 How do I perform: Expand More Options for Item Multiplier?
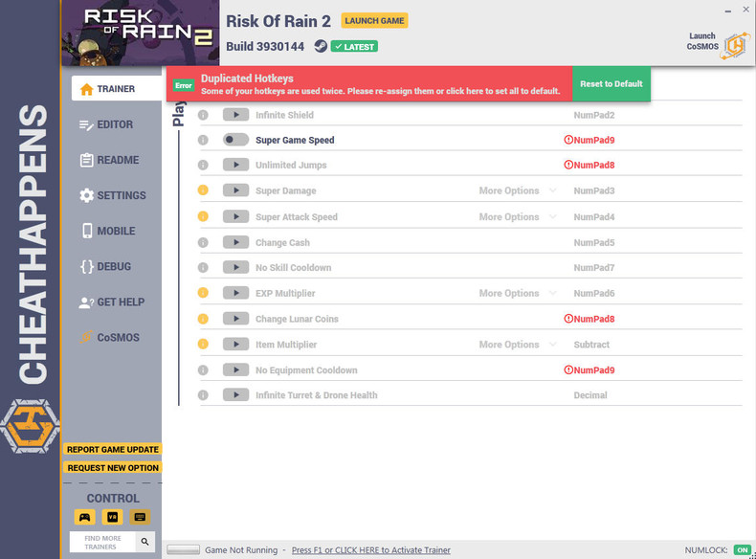coord(518,345)
